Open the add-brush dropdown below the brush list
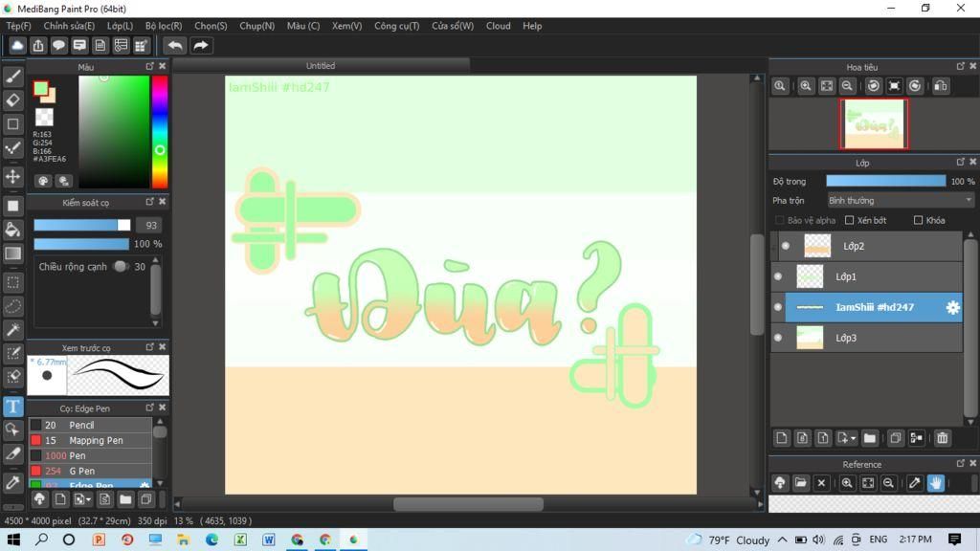The height and width of the screenshot is (551, 980). [83, 499]
